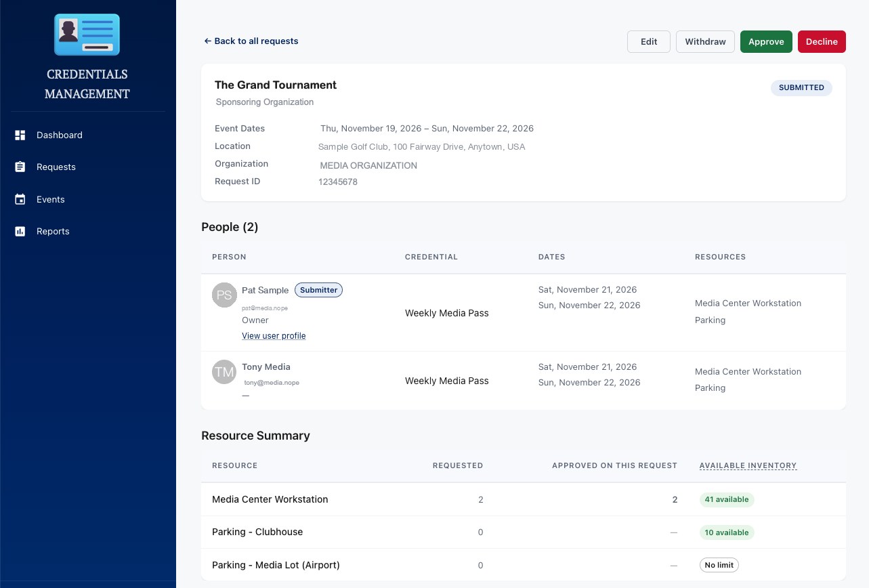Click the Request ID value 12345678
This screenshot has width=869, height=588.
click(338, 182)
